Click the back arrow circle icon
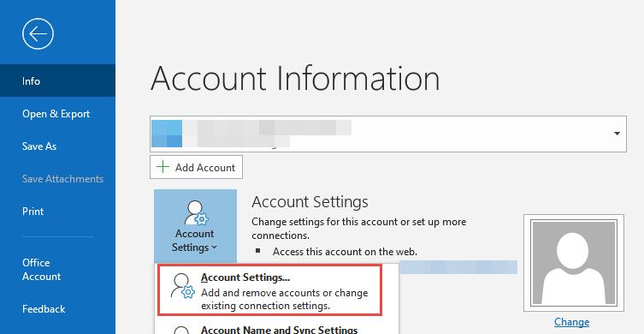 pos(38,33)
